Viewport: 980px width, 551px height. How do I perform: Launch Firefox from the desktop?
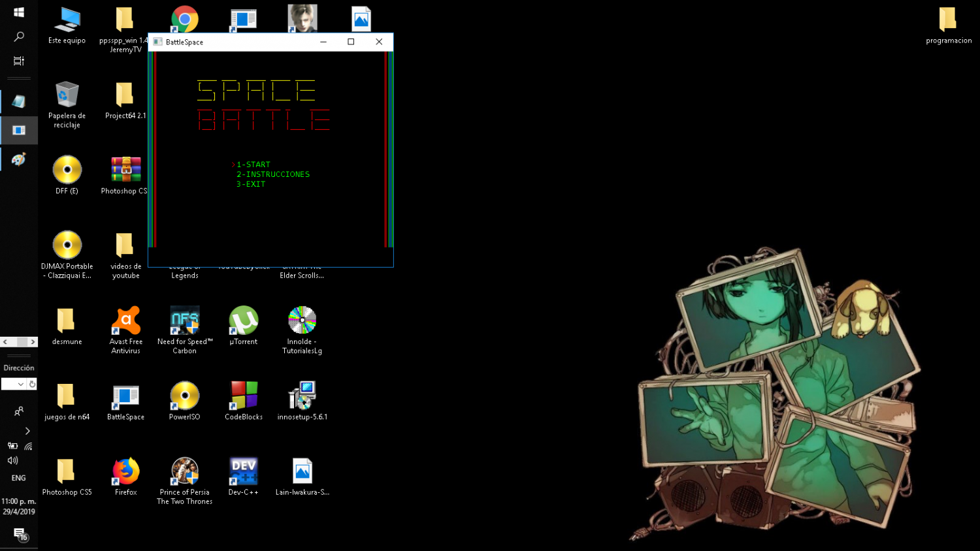pos(125,477)
